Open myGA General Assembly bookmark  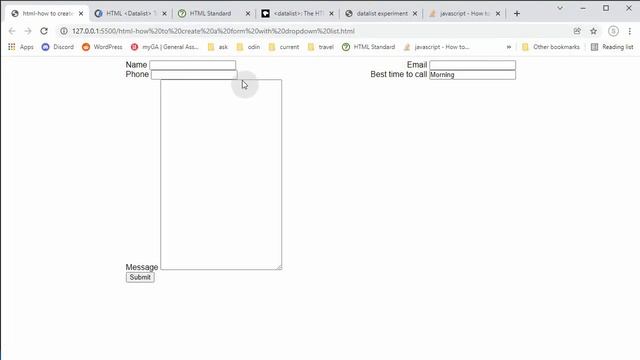point(164,47)
